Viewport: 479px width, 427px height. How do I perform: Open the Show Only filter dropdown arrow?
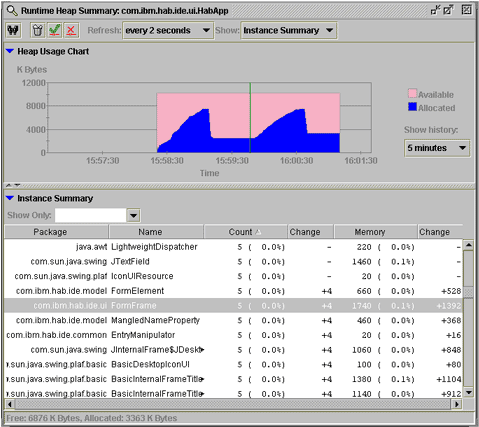[133, 215]
